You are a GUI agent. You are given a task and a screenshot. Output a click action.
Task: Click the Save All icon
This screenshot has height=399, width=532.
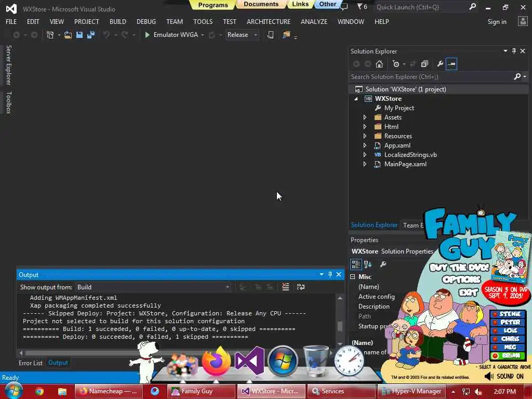91,35
